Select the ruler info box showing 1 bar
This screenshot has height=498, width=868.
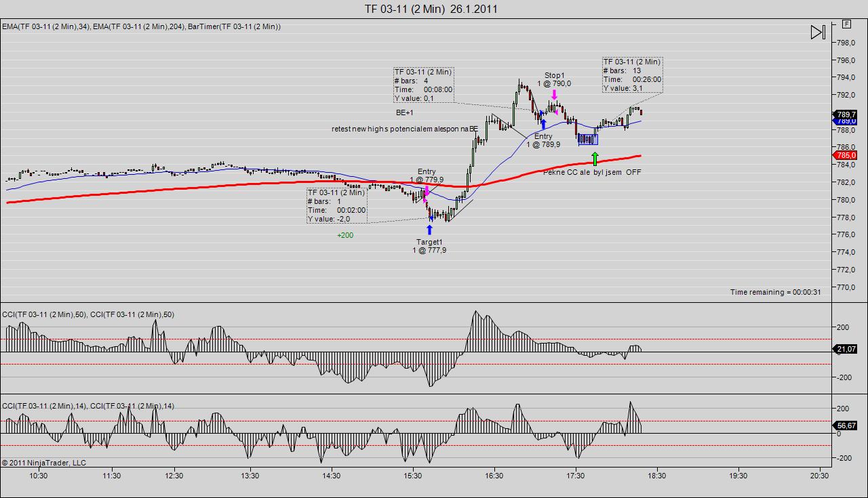coord(336,205)
